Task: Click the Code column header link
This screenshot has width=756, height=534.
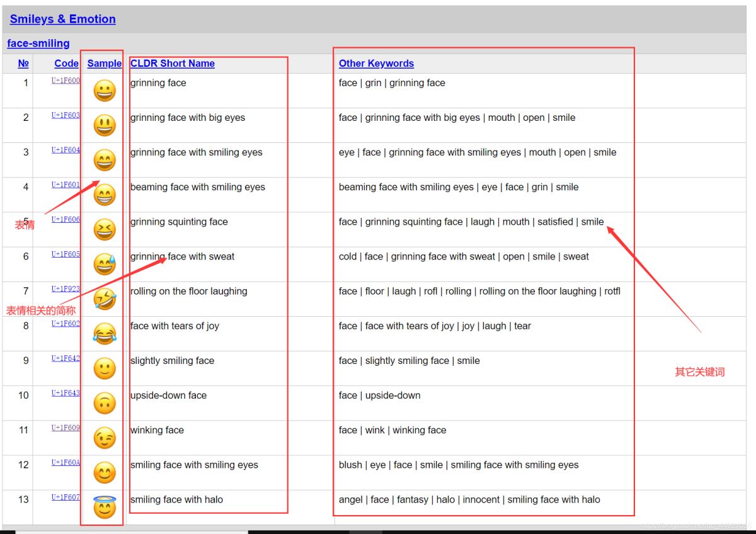Action: (66, 64)
